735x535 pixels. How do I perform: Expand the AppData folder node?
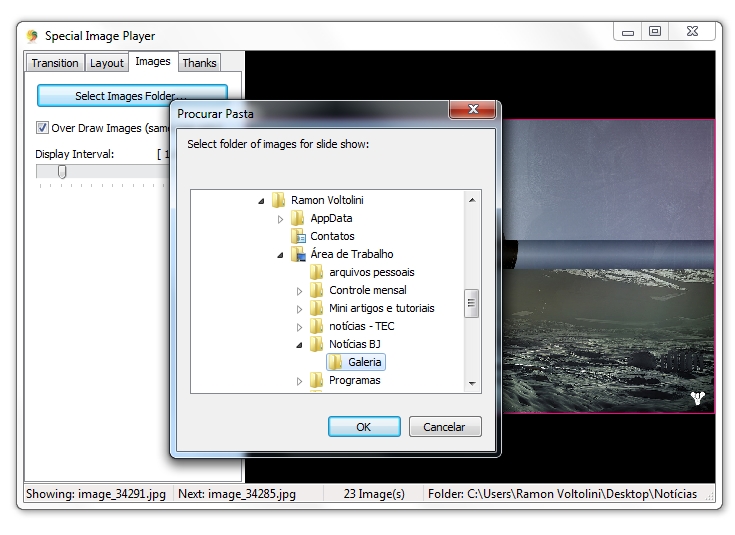tap(280, 219)
